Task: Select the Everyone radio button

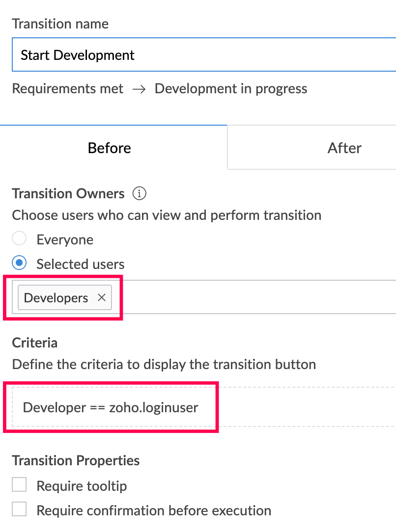Action: pos(19,239)
